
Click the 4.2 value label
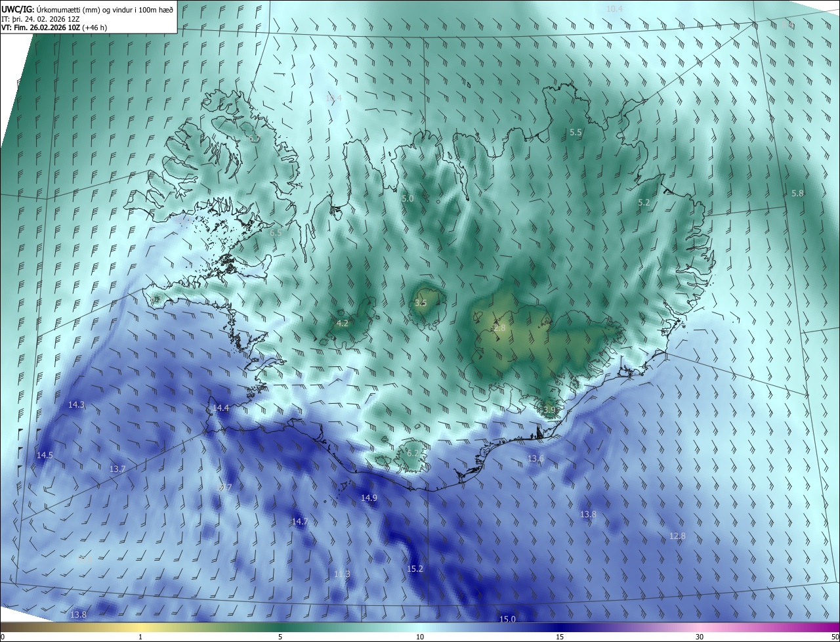(342, 323)
